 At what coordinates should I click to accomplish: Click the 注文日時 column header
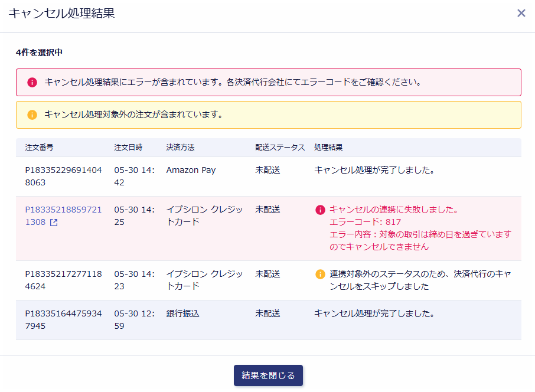click(x=128, y=148)
